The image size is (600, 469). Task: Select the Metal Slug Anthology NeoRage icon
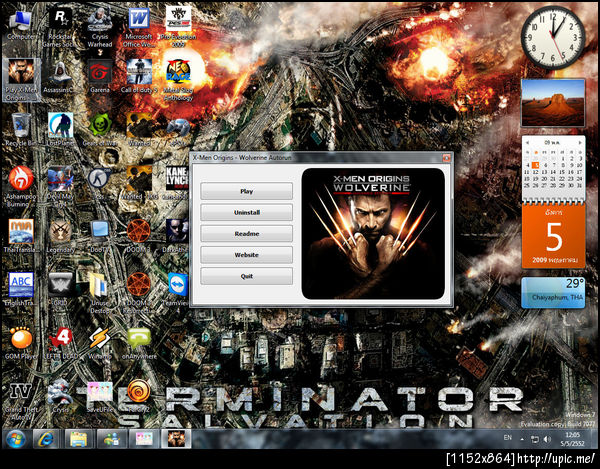click(x=178, y=80)
